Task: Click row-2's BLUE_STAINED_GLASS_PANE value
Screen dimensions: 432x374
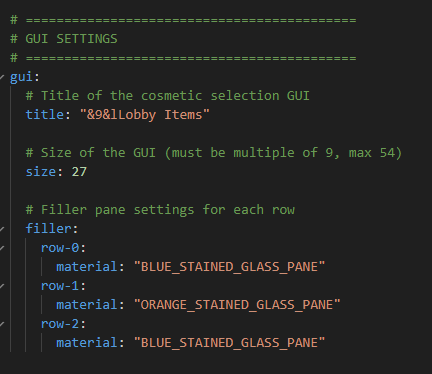Action: coord(229,343)
